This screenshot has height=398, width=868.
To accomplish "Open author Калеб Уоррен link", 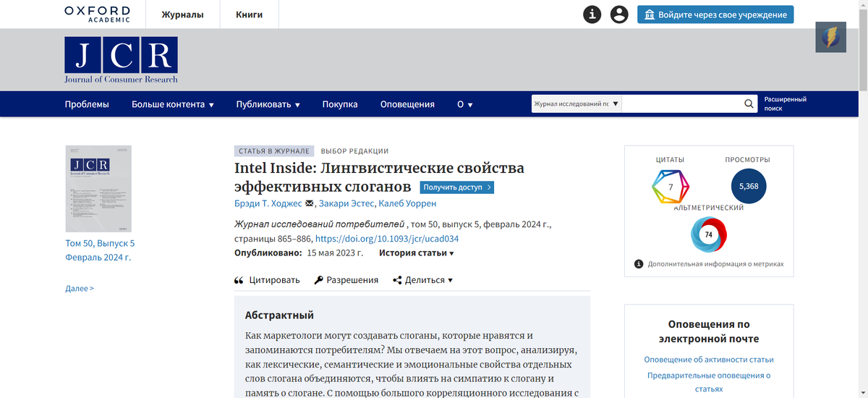I will tap(408, 203).
